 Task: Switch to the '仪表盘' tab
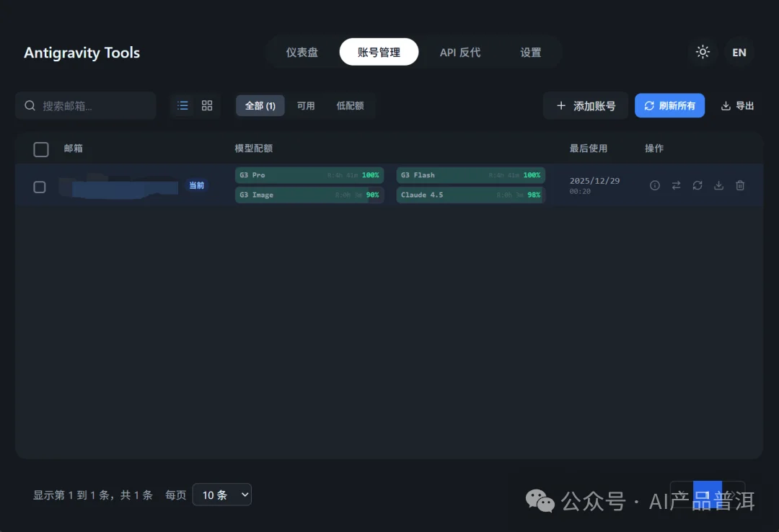302,52
